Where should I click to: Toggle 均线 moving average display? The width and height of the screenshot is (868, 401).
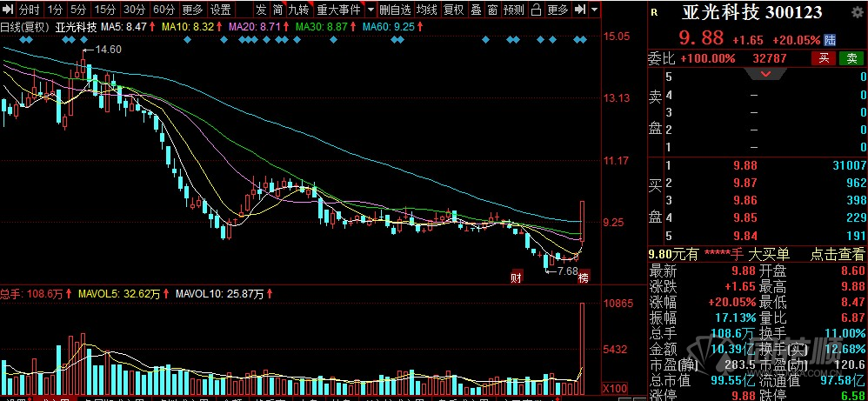(426, 10)
